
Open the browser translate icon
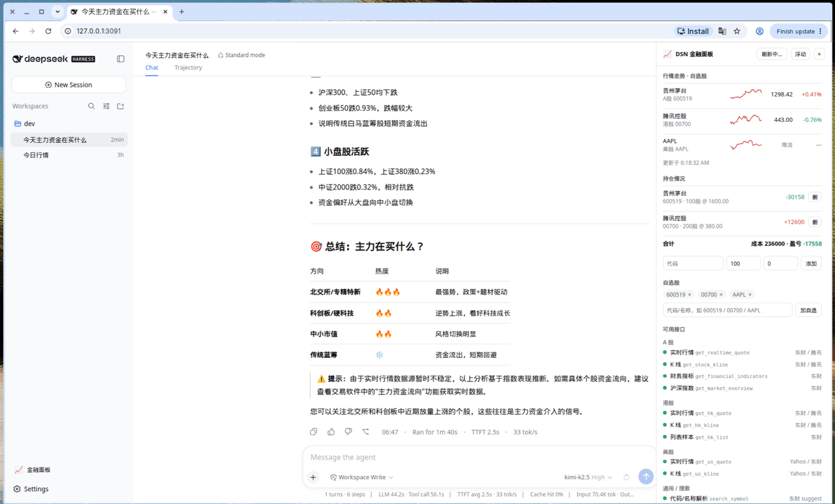(722, 31)
